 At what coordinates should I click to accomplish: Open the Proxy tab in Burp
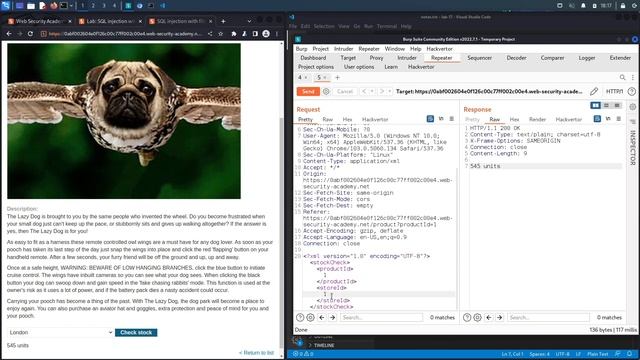(376, 58)
